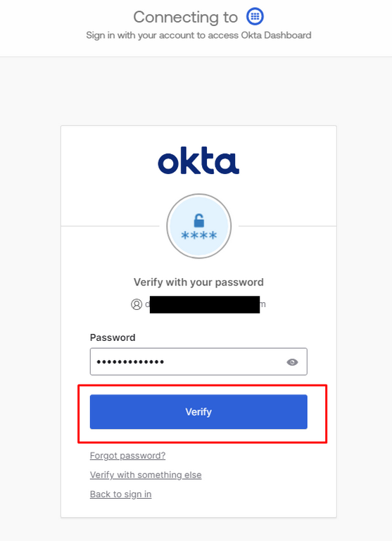Click the redacted account email address

(x=205, y=304)
